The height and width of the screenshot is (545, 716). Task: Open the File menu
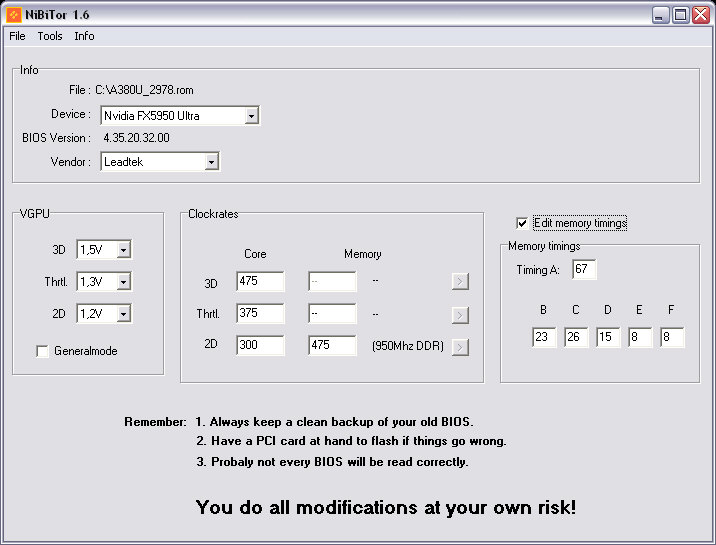pos(17,36)
